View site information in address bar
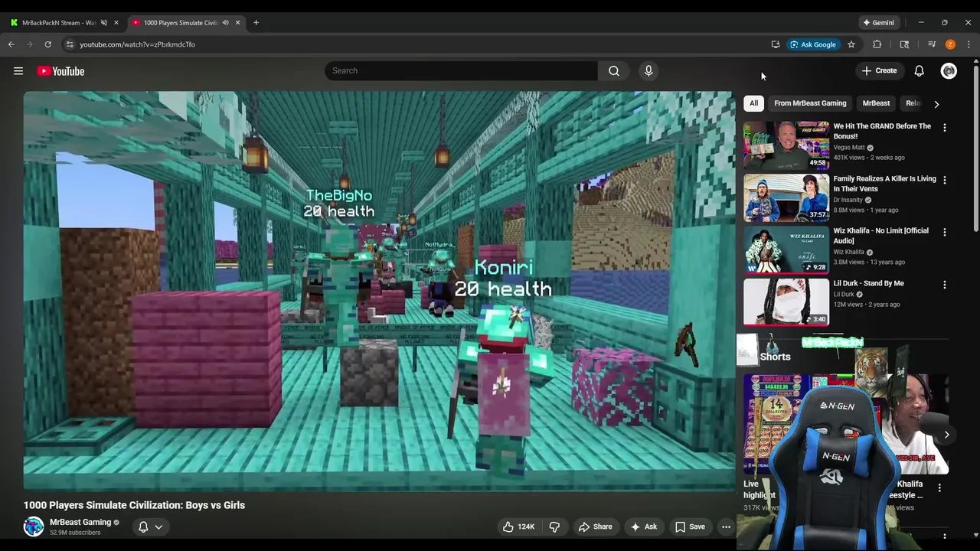The width and height of the screenshot is (980, 551). pos(70,44)
